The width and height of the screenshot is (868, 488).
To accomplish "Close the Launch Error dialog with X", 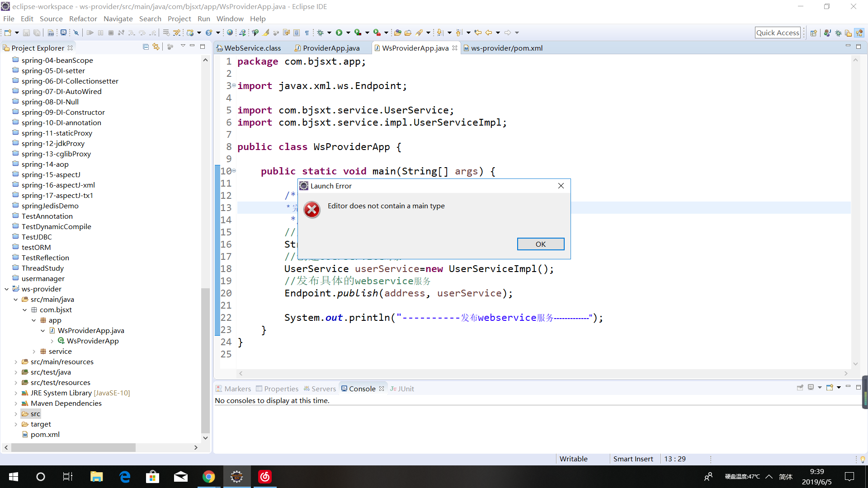I will pyautogui.click(x=561, y=186).
